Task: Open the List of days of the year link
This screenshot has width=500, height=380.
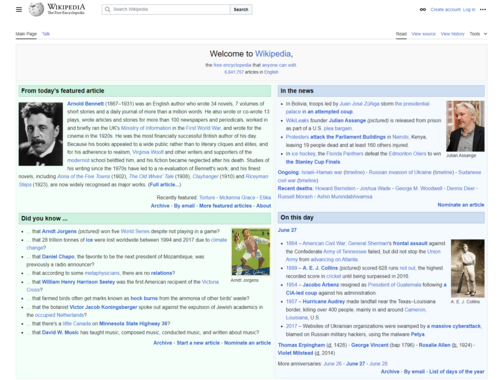Action: click(x=457, y=371)
